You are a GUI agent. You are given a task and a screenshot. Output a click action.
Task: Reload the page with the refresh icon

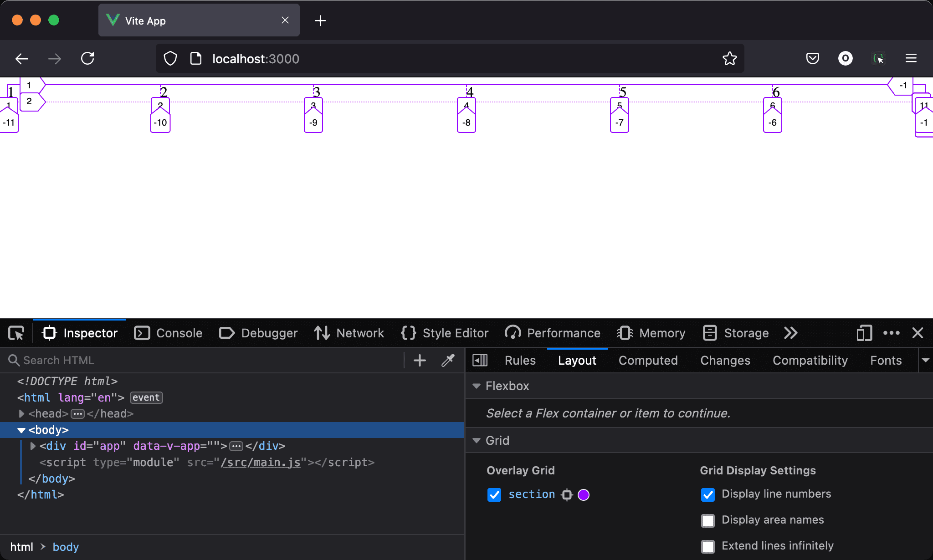87,59
